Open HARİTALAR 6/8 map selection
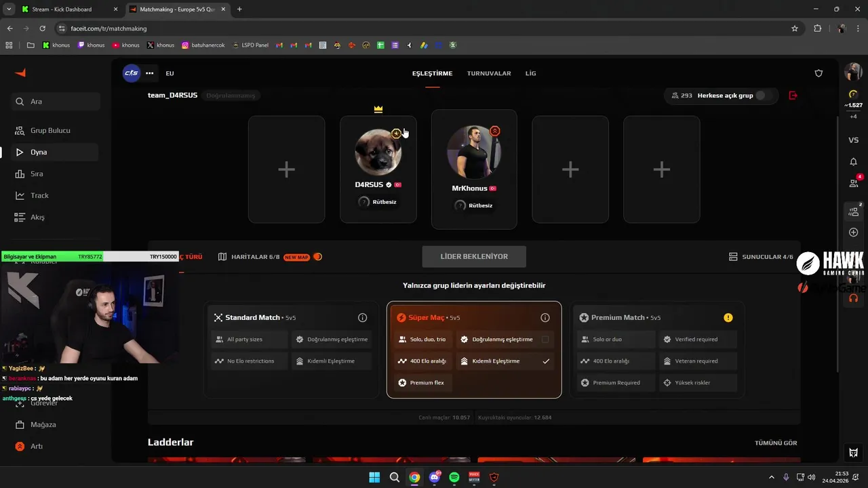868x488 pixels. (249, 257)
